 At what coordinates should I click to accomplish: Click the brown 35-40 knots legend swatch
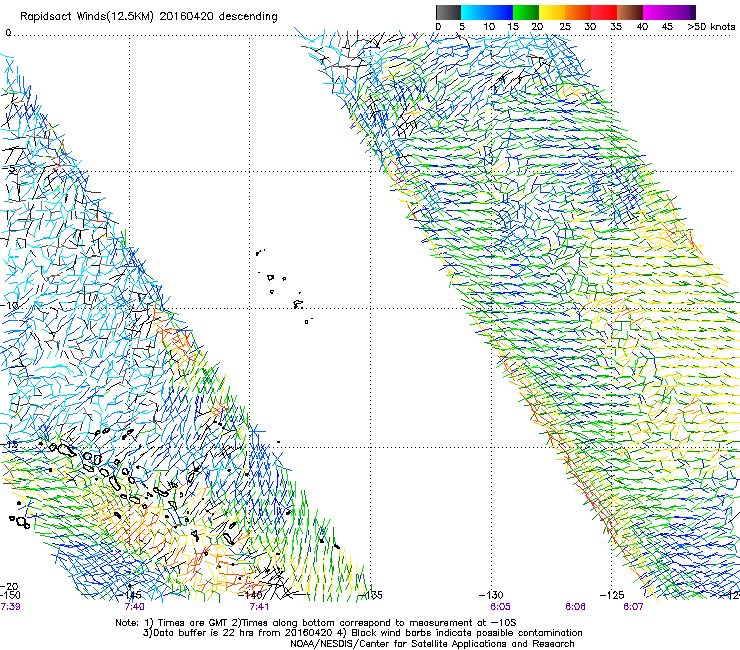630,12
